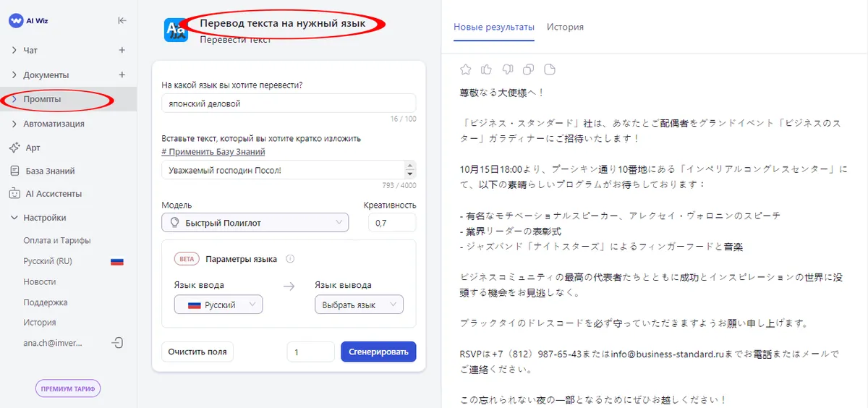
Task: Click the ana.ch@imver... account entry
Action: point(53,343)
